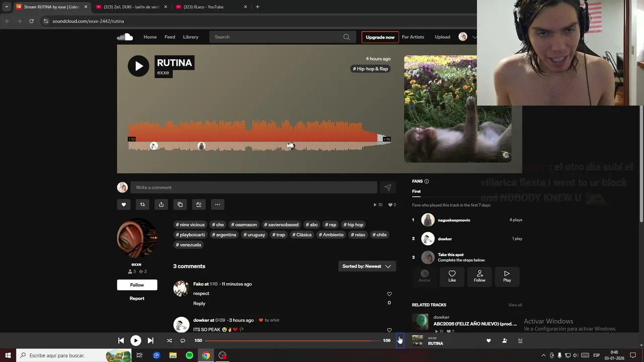Play the RUTINA track with big play button
The width and height of the screenshot is (644, 362).
coord(138,66)
